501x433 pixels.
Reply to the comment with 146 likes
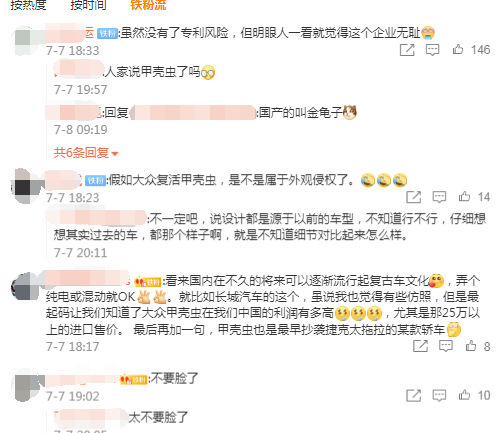tap(432, 50)
